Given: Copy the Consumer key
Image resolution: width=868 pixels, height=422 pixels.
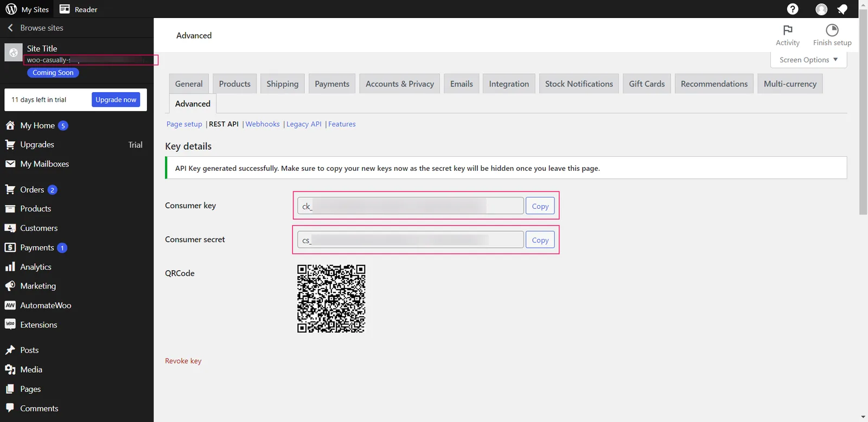Looking at the screenshot, I should (540, 206).
